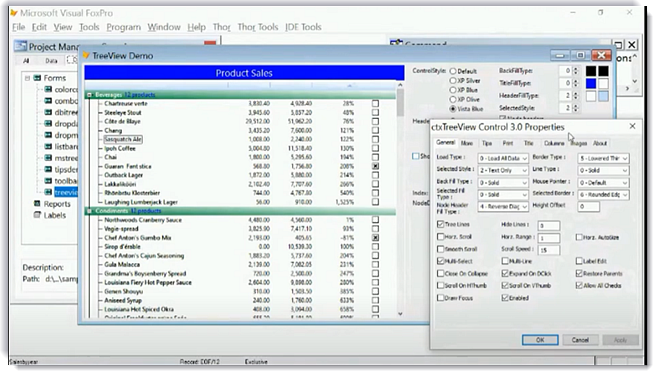Click the form icon beside combo in Project Manager

pos(48,100)
